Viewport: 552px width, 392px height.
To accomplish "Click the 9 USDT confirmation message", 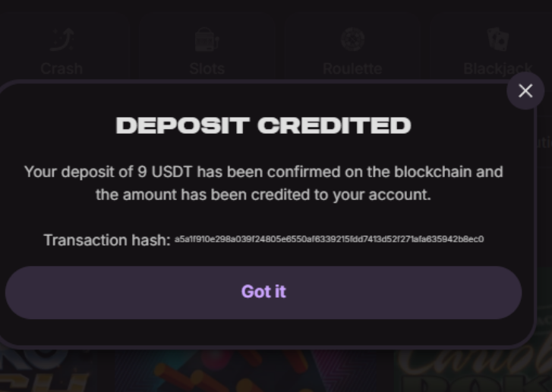I will [x=263, y=183].
